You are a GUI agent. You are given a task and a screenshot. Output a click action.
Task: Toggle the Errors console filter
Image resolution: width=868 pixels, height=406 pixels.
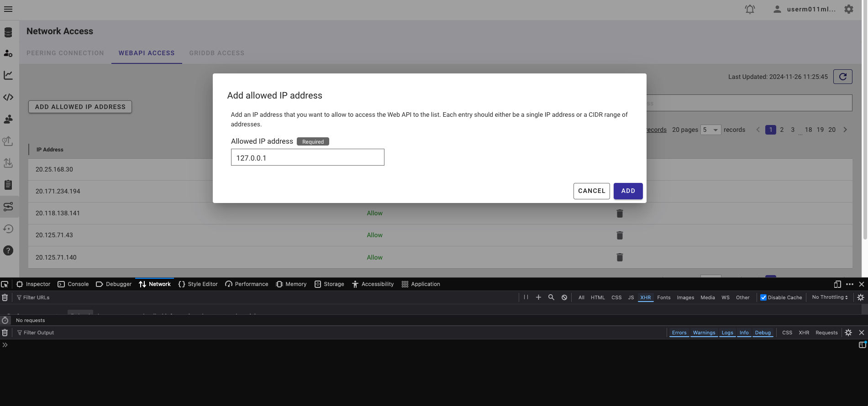coord(679,333)
